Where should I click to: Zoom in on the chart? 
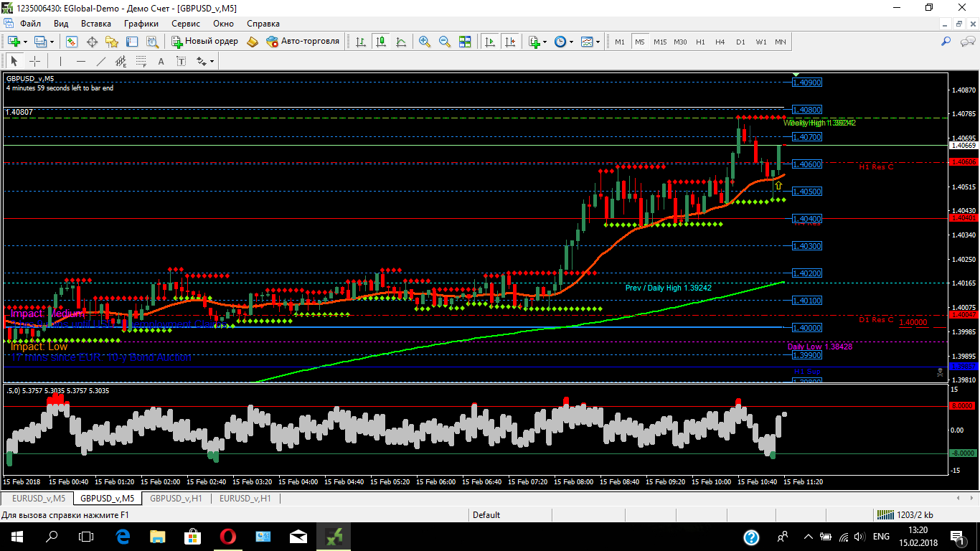[x=425, y=42]
